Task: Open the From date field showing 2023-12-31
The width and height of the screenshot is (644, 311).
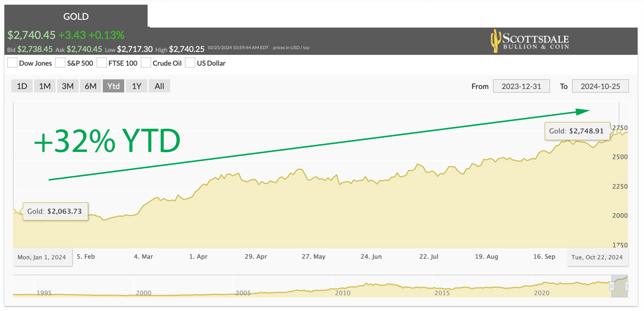Action: [x=521, y=86]
